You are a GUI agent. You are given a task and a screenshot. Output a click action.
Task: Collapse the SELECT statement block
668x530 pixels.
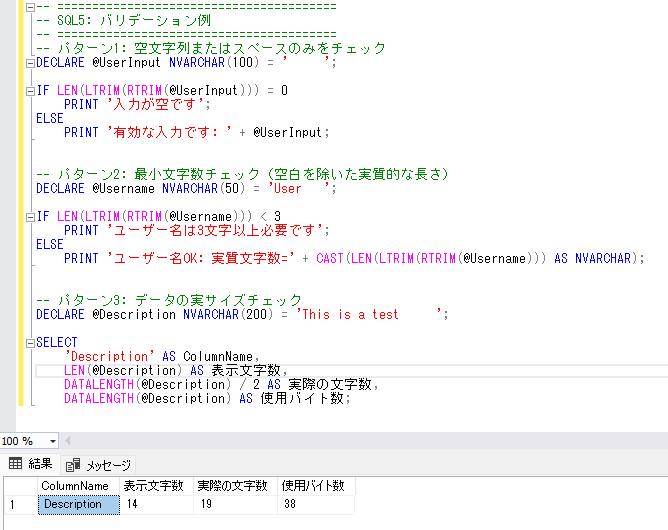[27, 342]
